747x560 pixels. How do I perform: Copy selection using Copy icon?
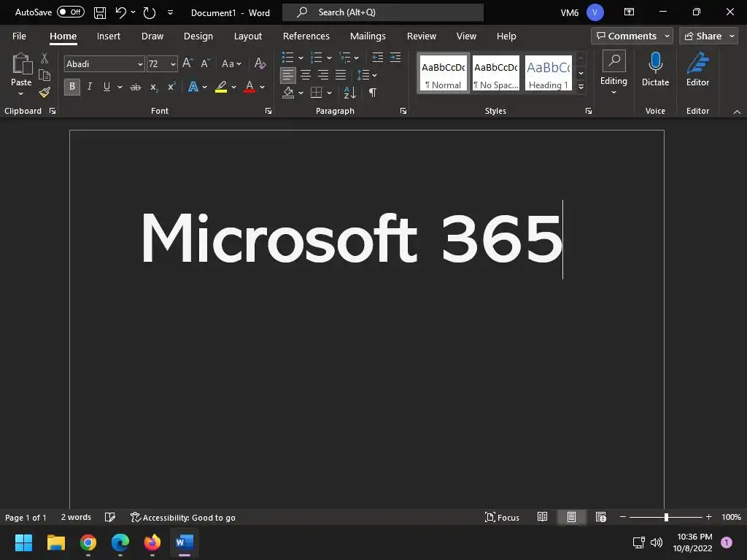point(44,75)
